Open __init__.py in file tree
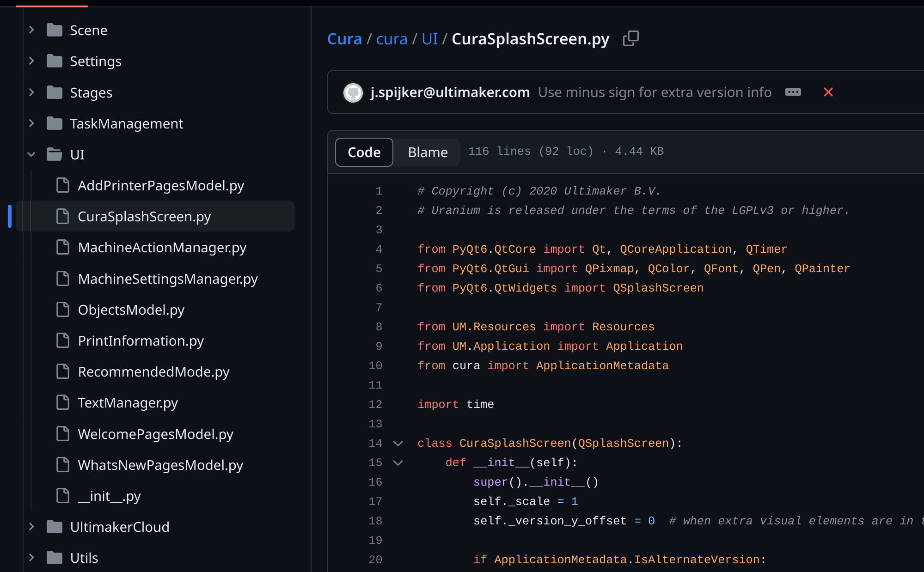Image resolution: width=924 pixels, height=572 pixels. point(109,496)
